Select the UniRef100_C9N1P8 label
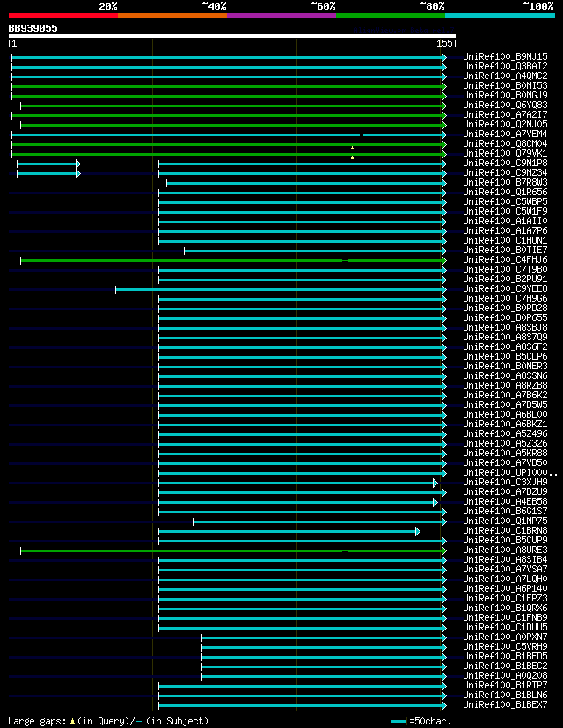This screenshot has height=728, width=563. click(x=505, y=163)
